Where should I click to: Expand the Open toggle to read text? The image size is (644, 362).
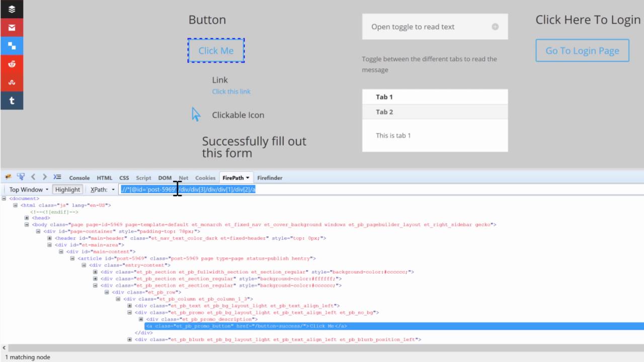coord(435,27)
